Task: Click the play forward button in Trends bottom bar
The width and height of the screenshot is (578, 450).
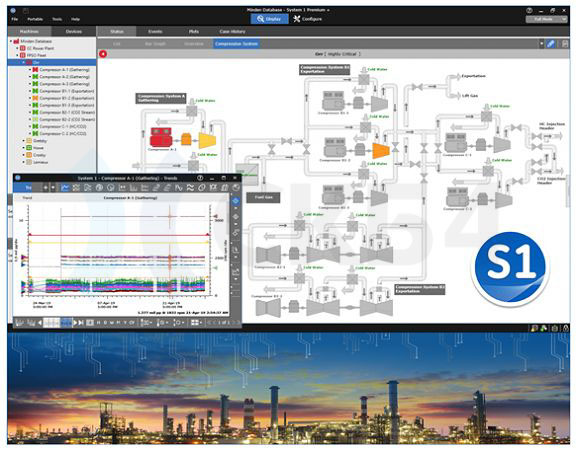Action: click(75, 323)
